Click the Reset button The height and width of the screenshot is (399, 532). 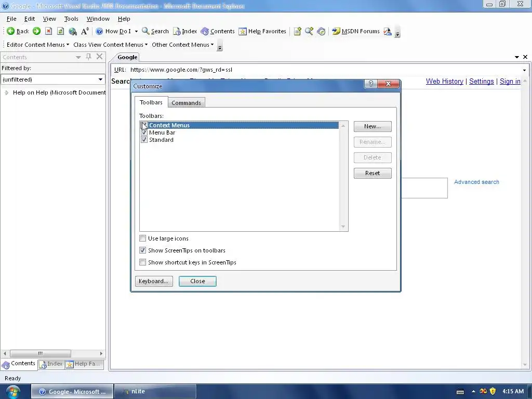tap(373, 173)
